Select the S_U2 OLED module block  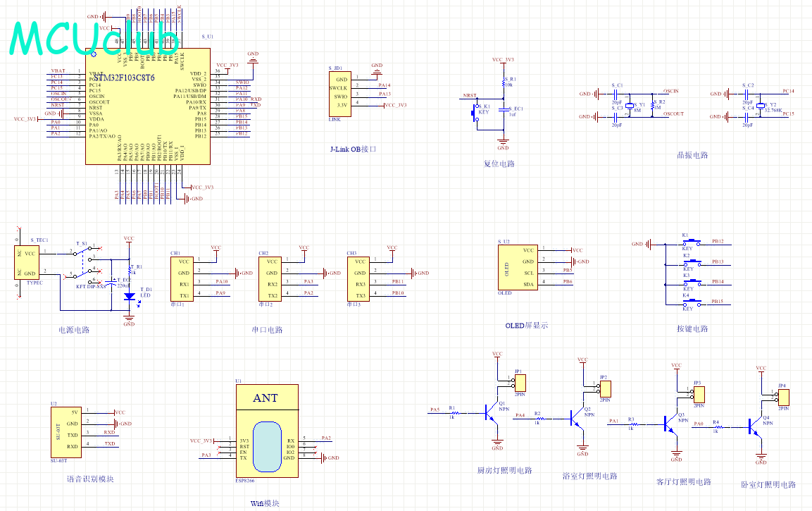518,267
